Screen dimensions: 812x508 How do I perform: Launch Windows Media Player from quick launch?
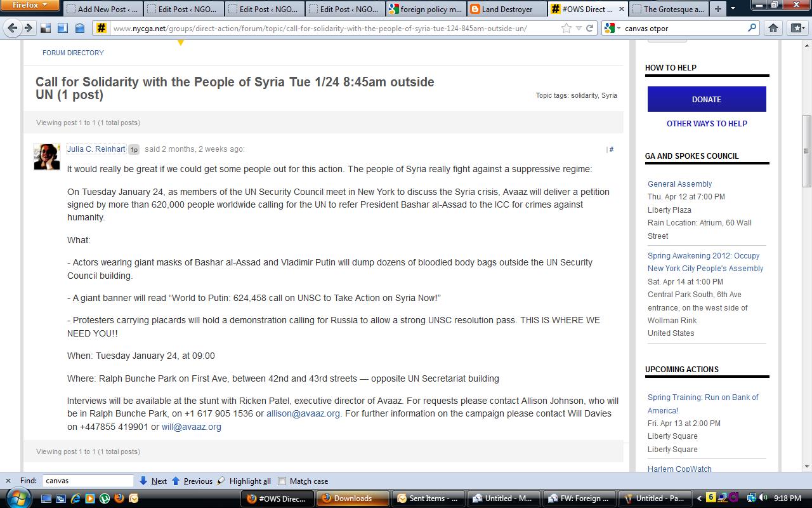90,498
